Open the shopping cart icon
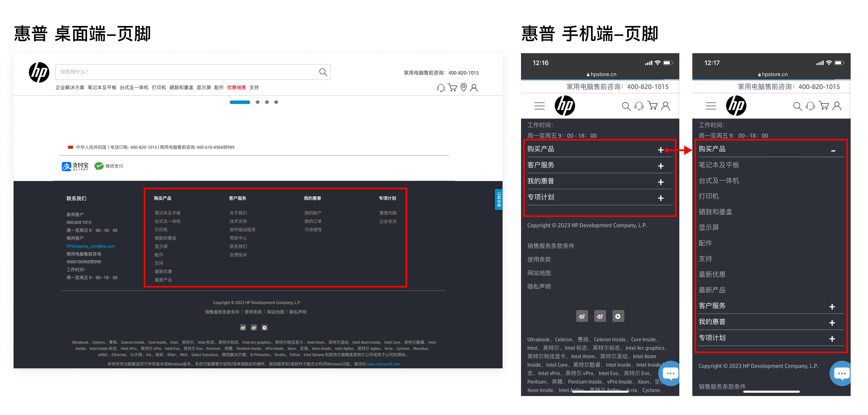 pyautogui.click(x=452, y=88)
